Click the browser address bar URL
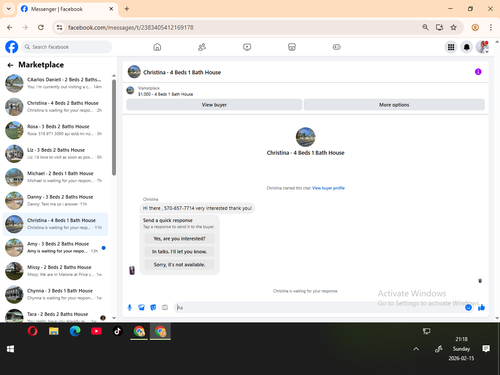The height and width of the screenshot is (375, 500). pos(130,27)
